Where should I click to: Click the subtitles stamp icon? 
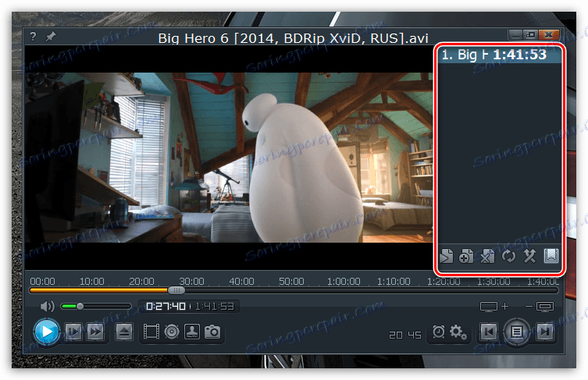coord(192,332)
